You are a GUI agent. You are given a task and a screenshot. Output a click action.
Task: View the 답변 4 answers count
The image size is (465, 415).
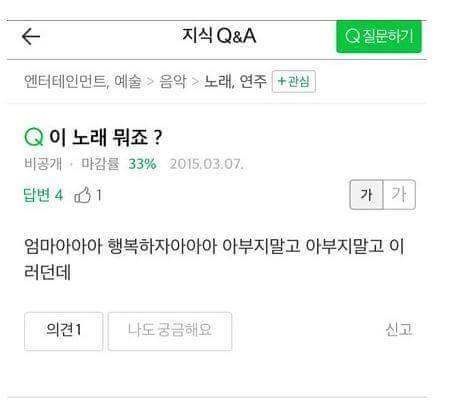[x=43, y=195]
